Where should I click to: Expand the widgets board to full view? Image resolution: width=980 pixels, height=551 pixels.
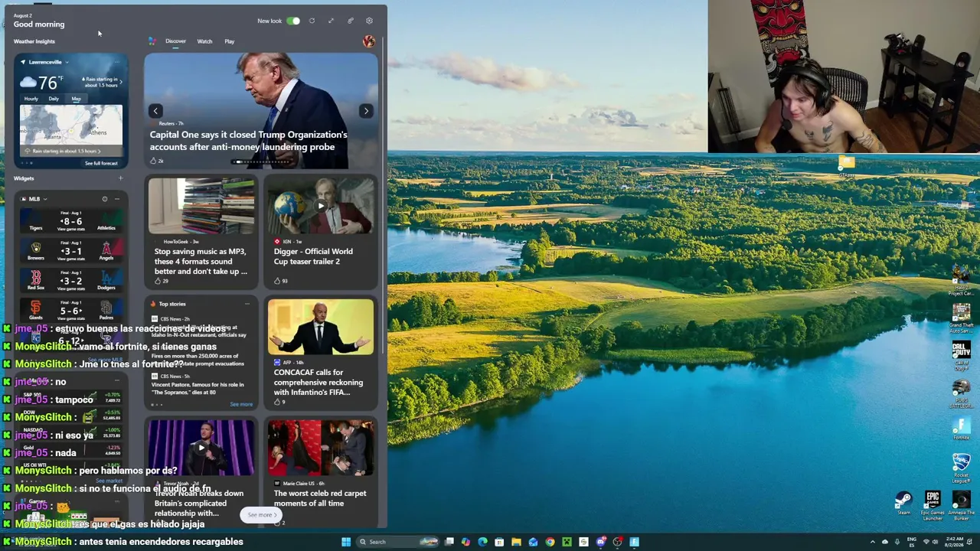tap(331, 21)
